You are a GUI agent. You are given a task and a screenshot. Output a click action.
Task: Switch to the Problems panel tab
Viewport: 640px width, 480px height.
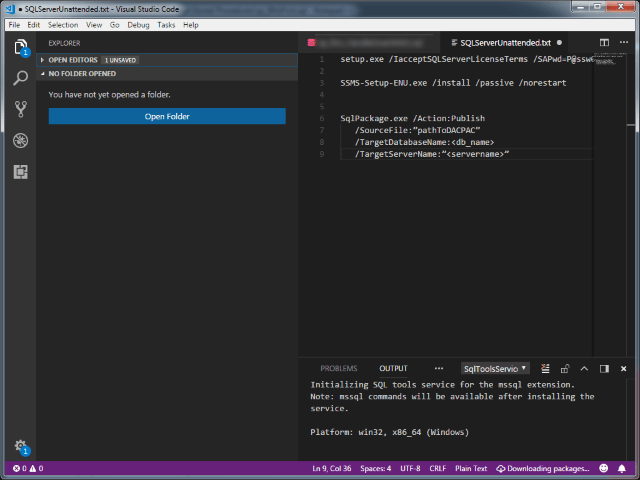tap(338, 368)
